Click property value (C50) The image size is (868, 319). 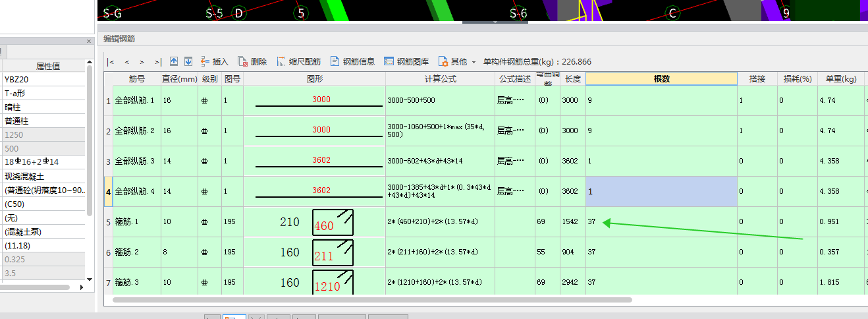pyautogui.click(x=43, y=204)
